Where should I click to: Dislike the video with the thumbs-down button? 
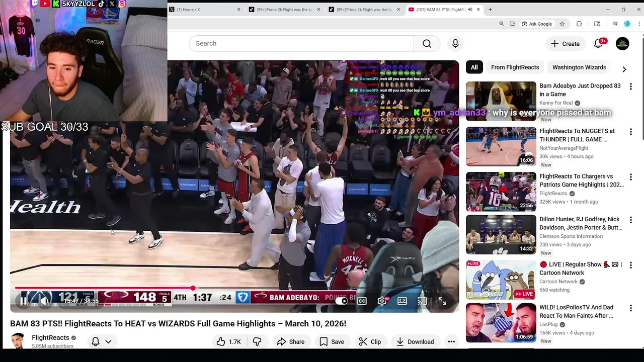pyautogui.click(x=257, y=342)
